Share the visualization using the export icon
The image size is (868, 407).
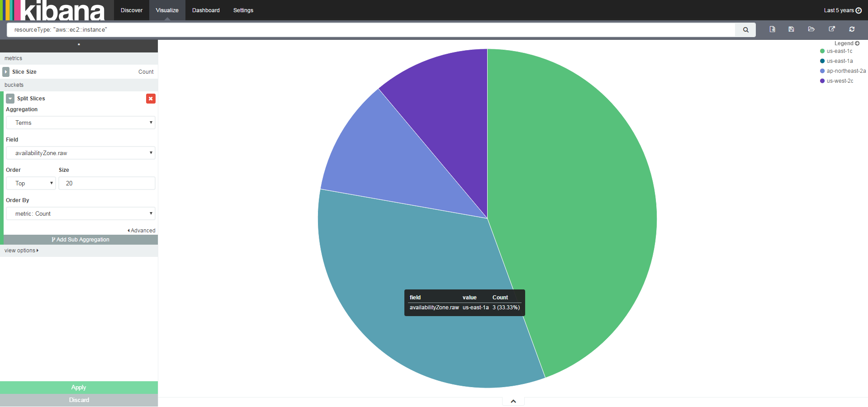point(831,29)
